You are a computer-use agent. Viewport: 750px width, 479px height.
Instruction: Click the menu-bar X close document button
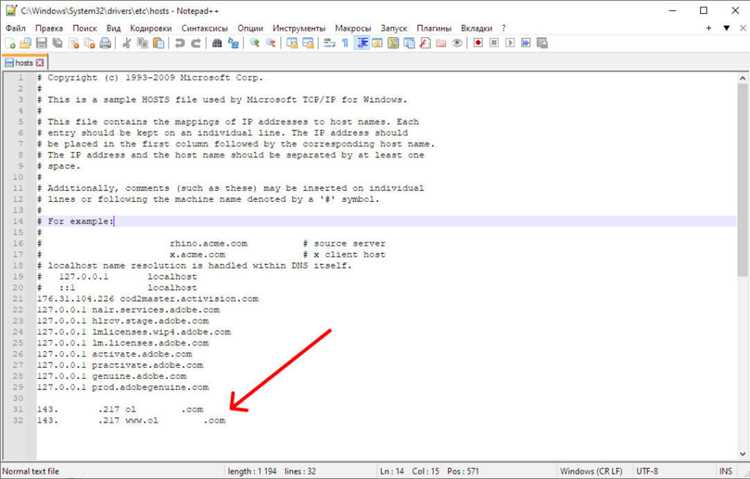coord(743,28)
